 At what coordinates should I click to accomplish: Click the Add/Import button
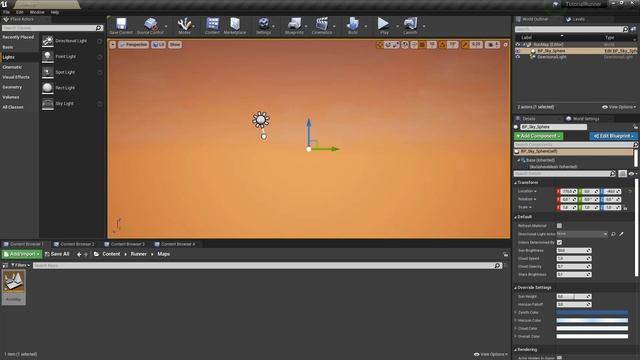tap(22, 254)
